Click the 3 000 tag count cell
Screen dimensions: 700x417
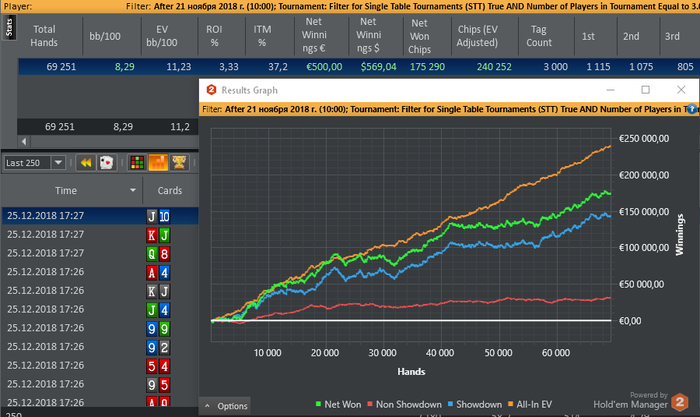(x=555, y=67)
